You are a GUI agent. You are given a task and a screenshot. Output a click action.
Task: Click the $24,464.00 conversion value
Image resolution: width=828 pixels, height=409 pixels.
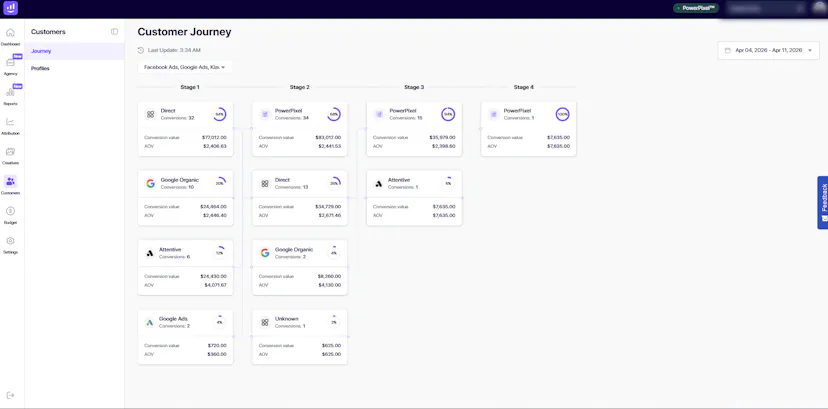coord(214,207)
